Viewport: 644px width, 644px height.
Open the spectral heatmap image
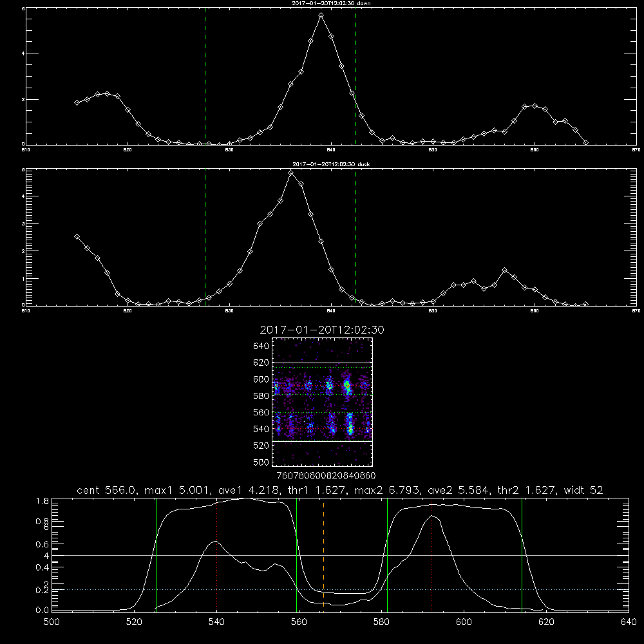[323, 402]
